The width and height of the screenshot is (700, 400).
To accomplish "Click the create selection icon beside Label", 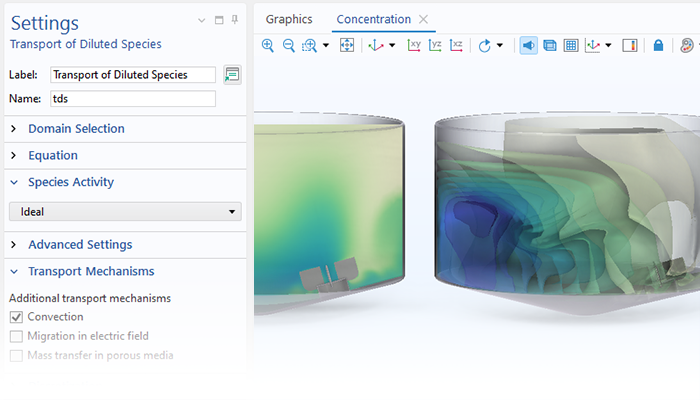I will [232, 75].
